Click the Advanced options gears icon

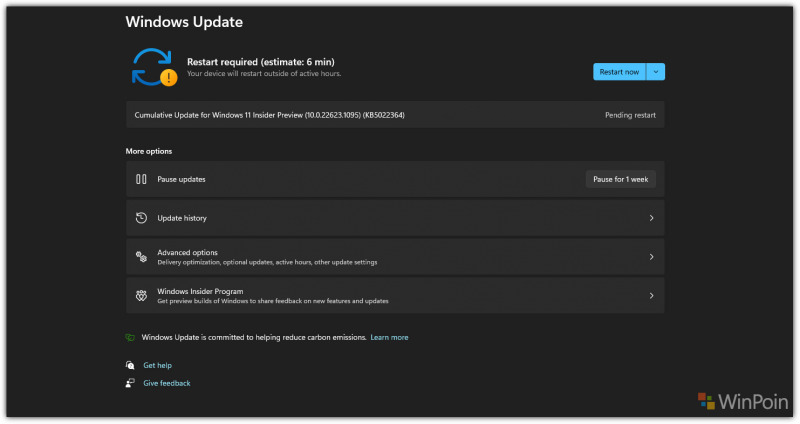pos(141,257)
